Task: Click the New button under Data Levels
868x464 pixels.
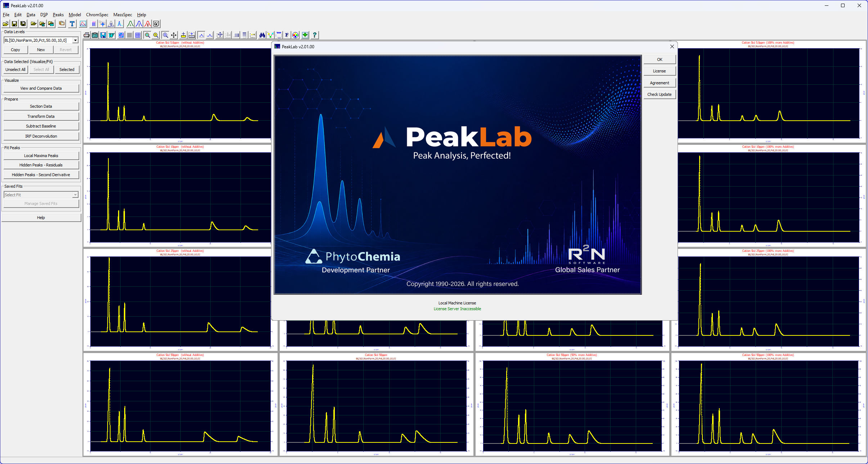Action: click(41, 50)
